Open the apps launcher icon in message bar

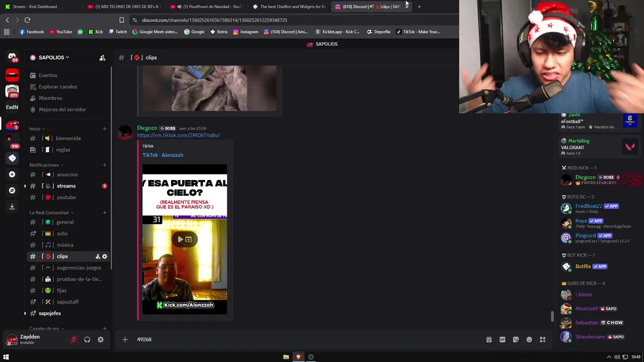click(542, 340)
